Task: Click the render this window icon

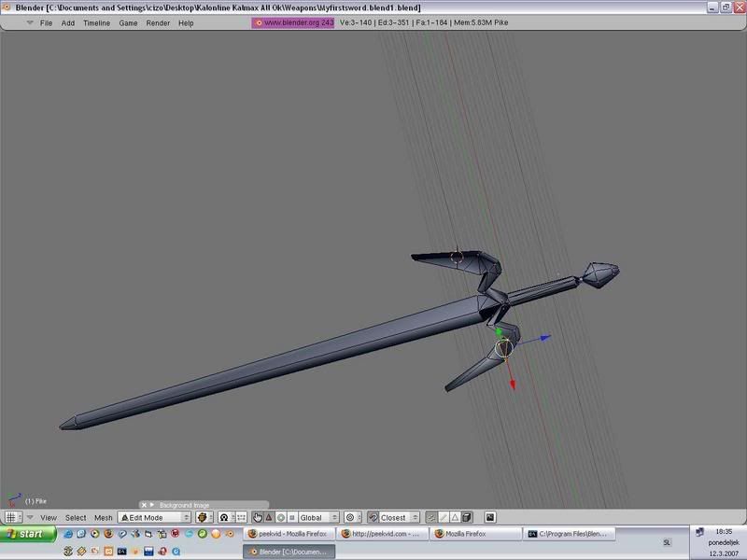Action: click(489, 517)
